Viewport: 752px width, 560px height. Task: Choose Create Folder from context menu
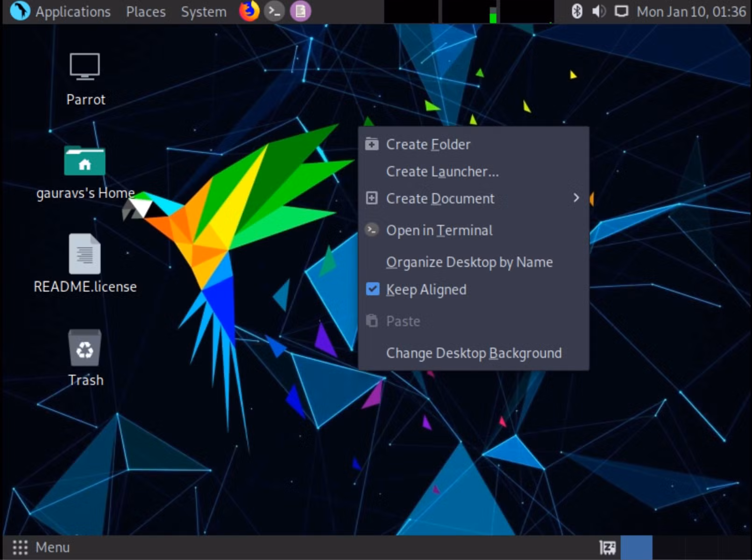474,144
